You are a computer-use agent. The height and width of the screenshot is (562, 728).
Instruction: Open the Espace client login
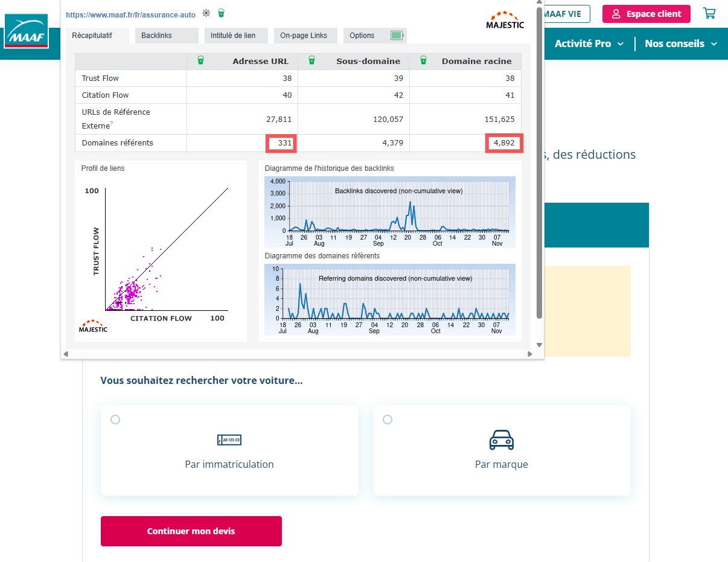point(646,14)
